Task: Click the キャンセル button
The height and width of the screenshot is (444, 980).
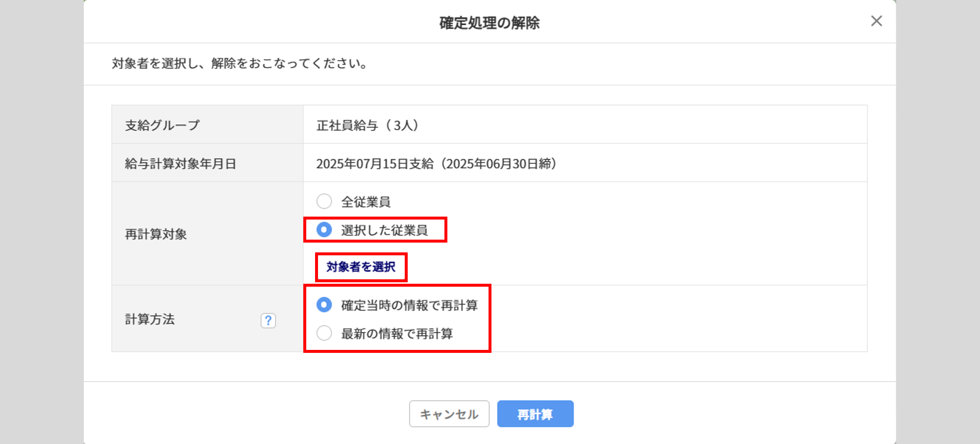Action: point(449,414)
